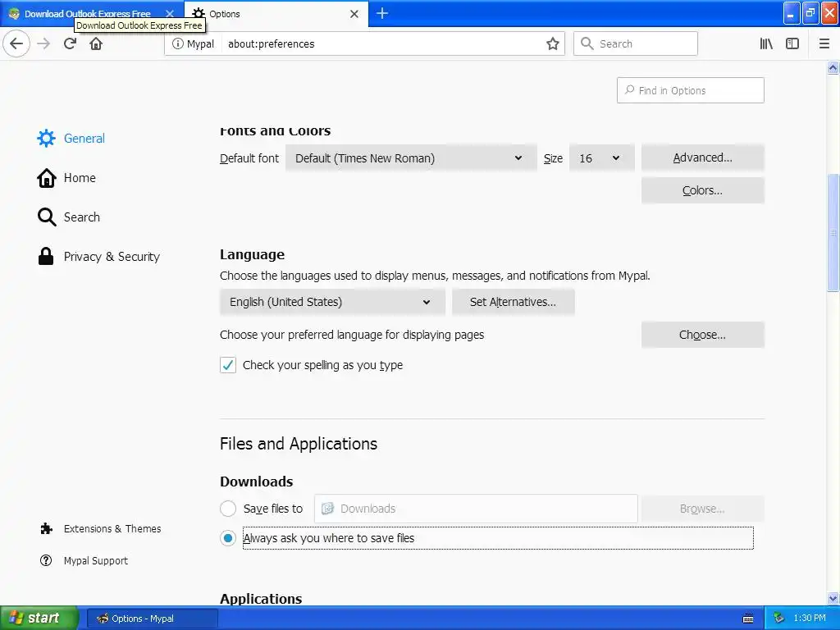The height and width of the screenshot is (630, 840).
Task: Click the system tray icon beside the clock
Action: 779,619
